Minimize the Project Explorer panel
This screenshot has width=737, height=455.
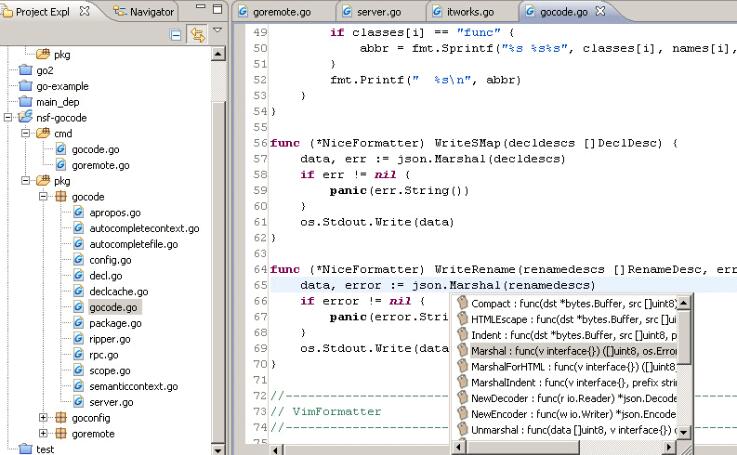201,7
